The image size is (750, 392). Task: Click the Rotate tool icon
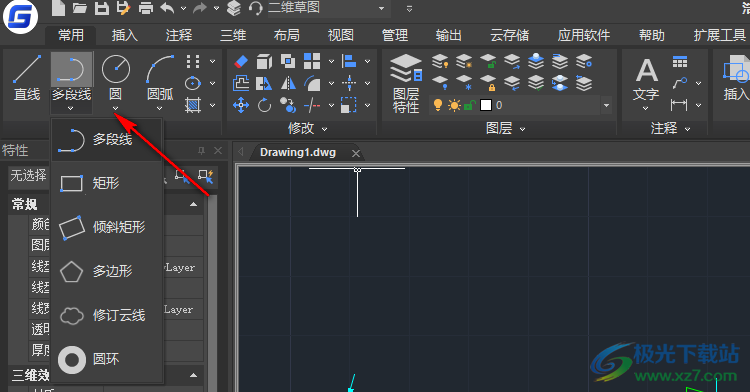(264, 105)
